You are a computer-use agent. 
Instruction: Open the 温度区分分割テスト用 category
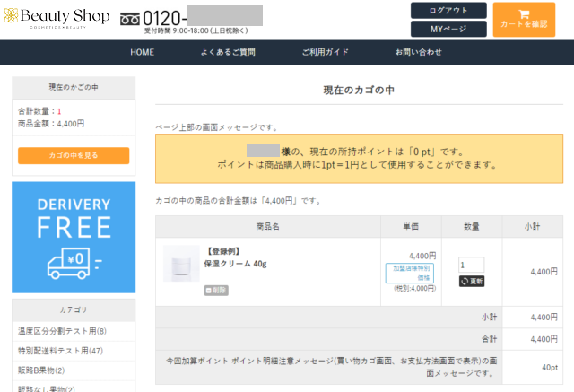62,332
